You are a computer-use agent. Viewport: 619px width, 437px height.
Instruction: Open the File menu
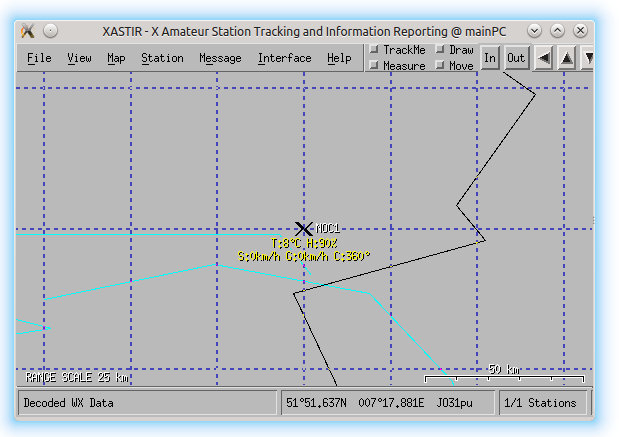coord(39,58)
